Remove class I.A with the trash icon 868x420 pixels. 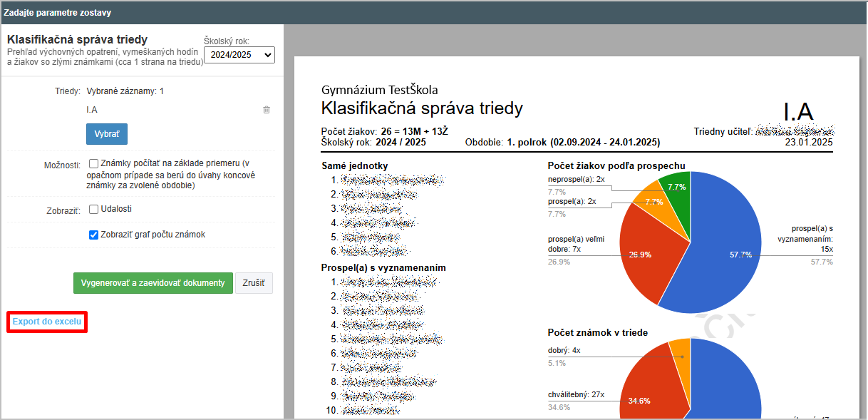coord(267,110)
